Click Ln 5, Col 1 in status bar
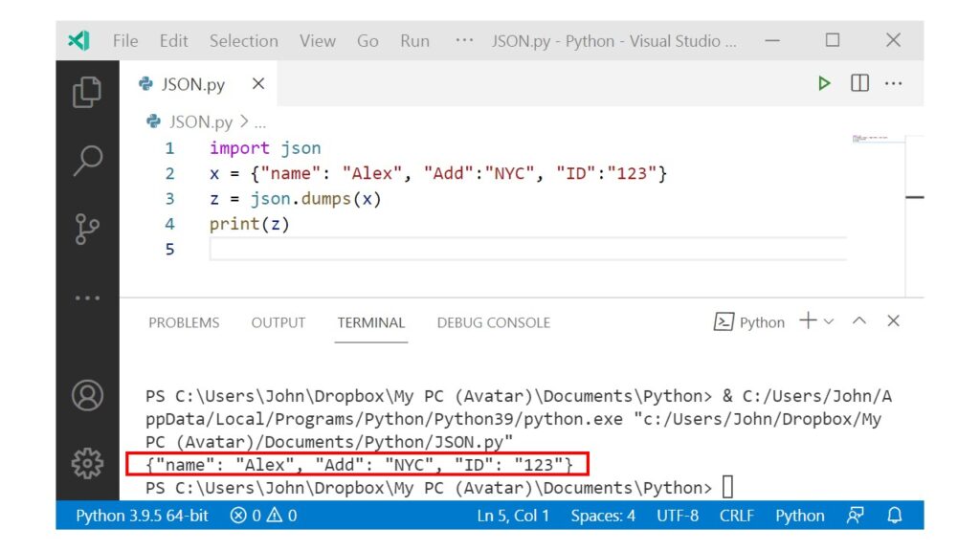Viewport: 980px width, 551px height. point(513,516)
